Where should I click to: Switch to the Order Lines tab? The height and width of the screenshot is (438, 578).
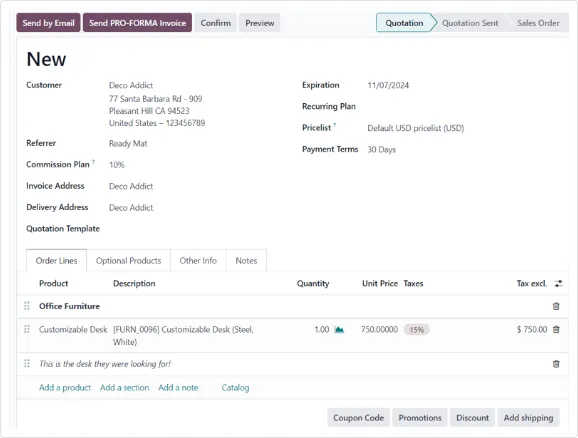pos(56,261)
